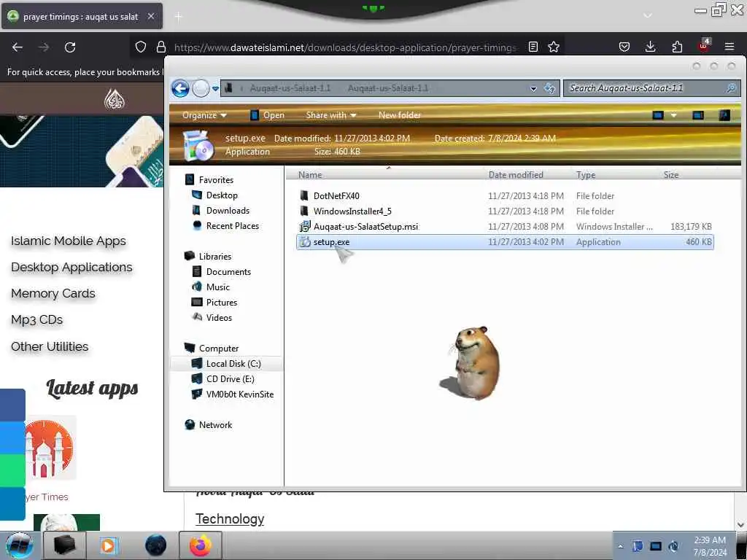The image size is (747, 560).
Task: Sort by Name column header
Action: coord(309,175)
